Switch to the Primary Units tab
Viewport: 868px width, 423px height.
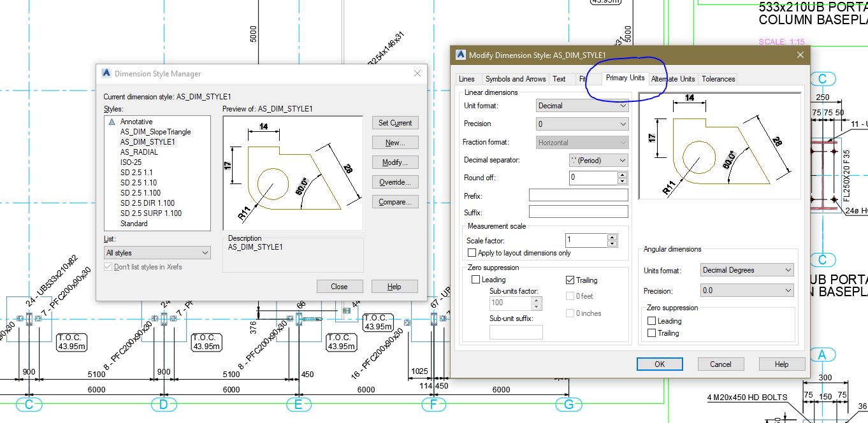(x=625, y=78)
